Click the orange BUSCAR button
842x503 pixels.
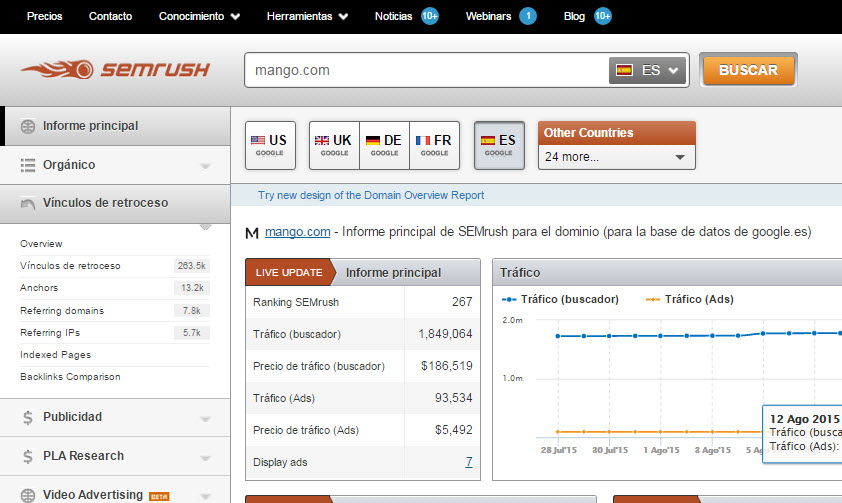click(x=748, y=70)
